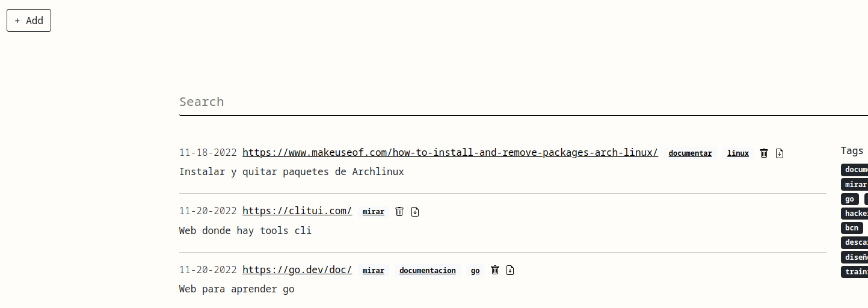This screenshot has height=308, width=868.
Task: Select the mirar tag in the Tags sidebar
Action: [x=855, y=185]
